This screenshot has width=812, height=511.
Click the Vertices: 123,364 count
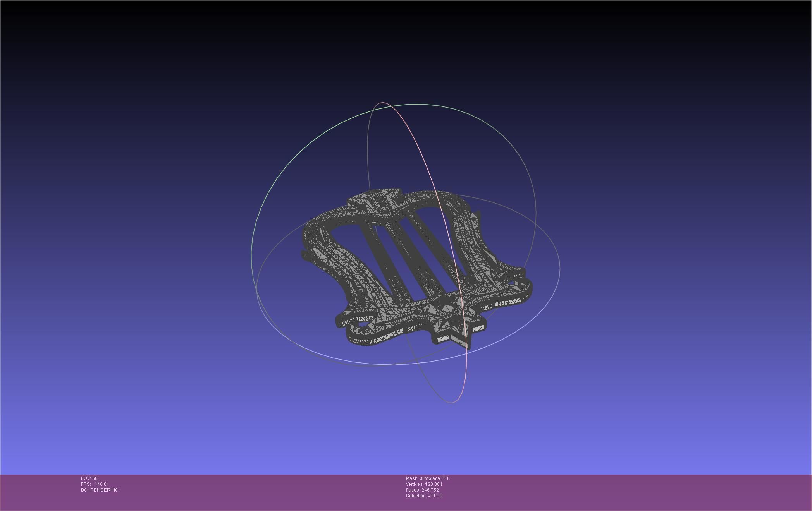(x=424, y=484)
